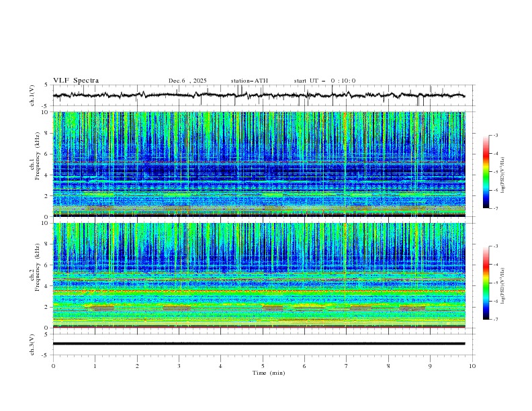This screenshot has width=532, height=411.
Task: Click inside the ch.2 spectrogram panel
Action: pyautogui.click(x=259, y=275)
